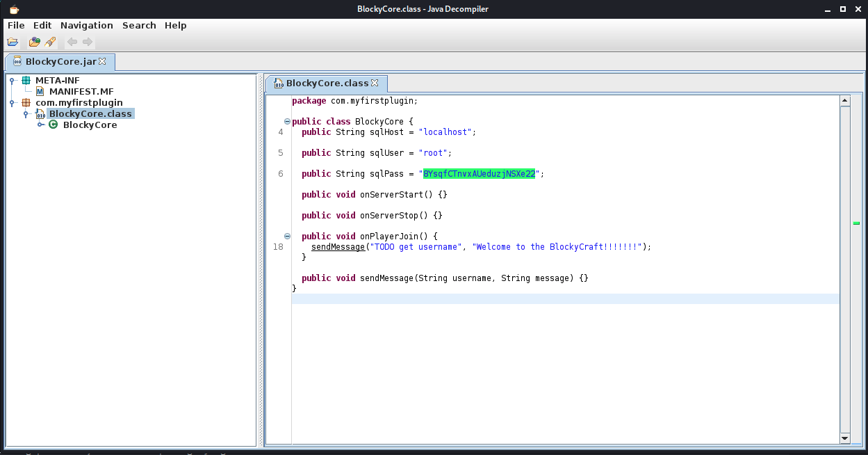Click the Search brush toolbar icon
This screenshot has width=868, height=455.
(x=50, y=42)
